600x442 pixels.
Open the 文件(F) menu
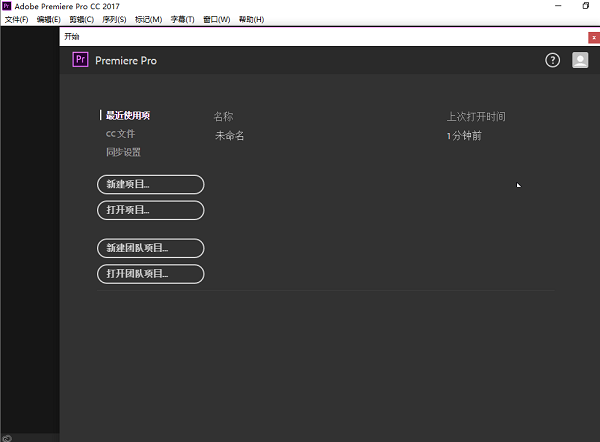click(16, 20)
